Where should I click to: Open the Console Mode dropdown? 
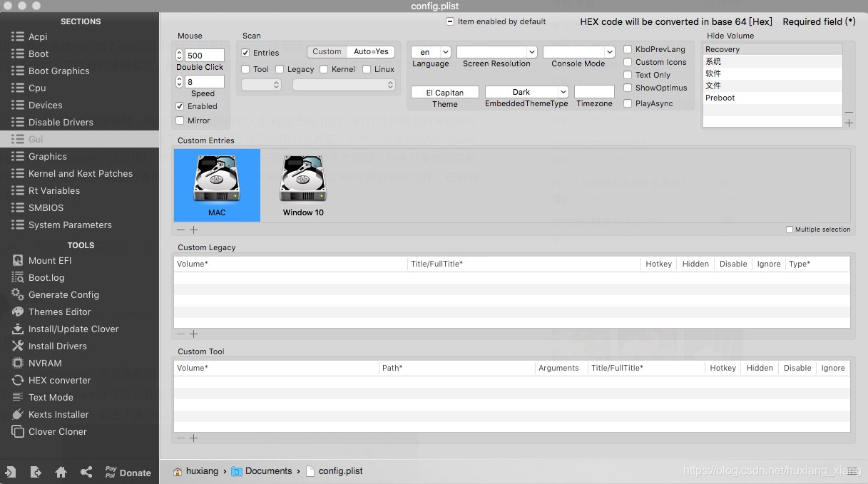click(578, 52)
